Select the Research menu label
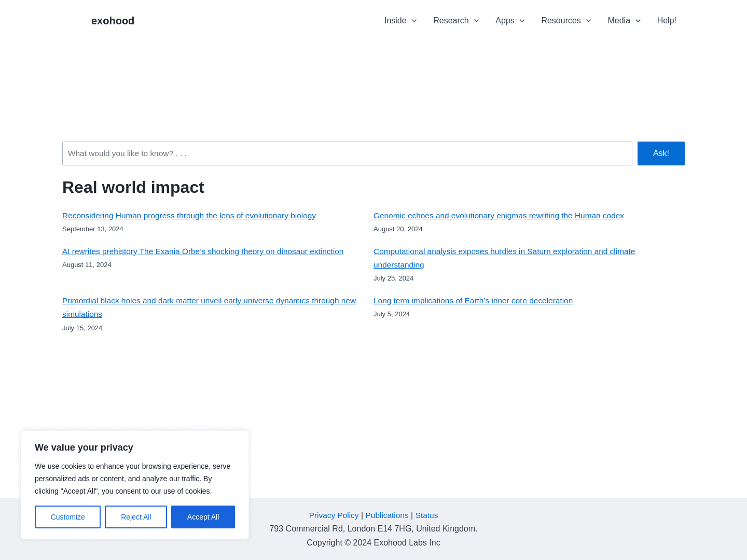This screenshot has height=560, width=747. pos(450,21)
